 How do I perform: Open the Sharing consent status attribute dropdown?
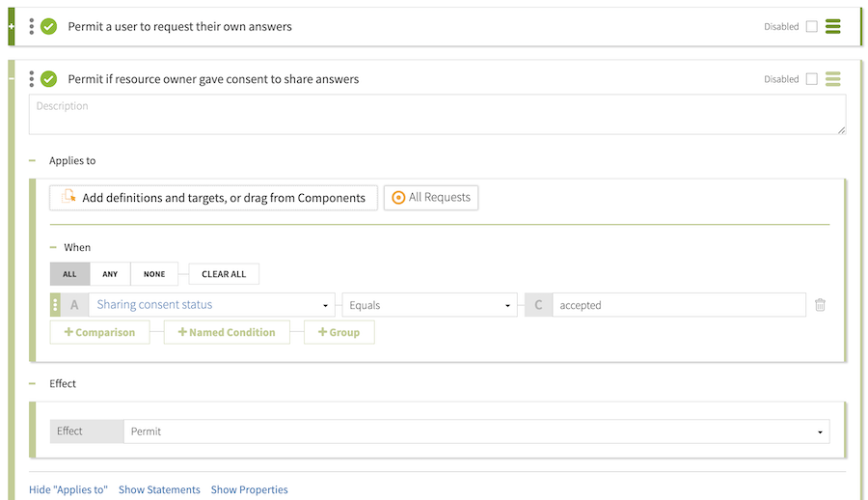212,305
